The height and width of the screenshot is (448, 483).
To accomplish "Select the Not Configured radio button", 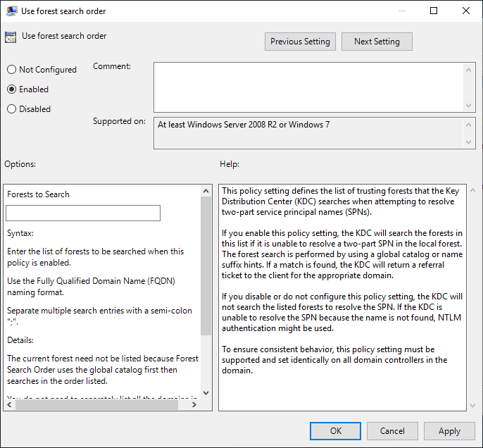I will click(11, 70).
